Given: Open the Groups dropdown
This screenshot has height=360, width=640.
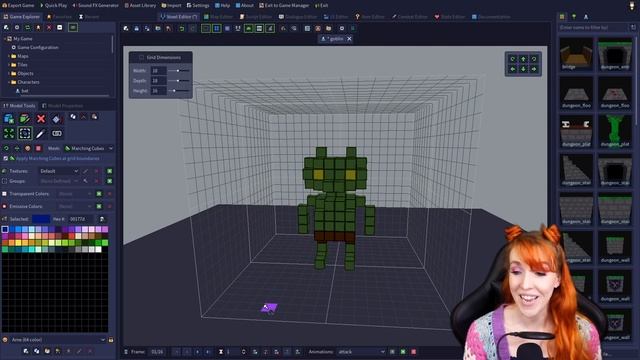Looking at the screenshot, I should pyautogui.click(x=59, y=181).
